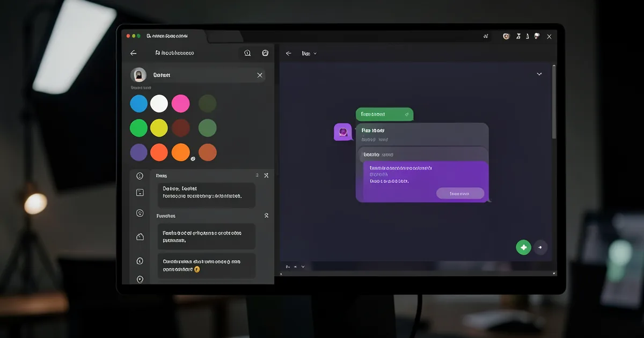Pick the red-orange color swatch
Viewport: 644px width, 338px height.
coord(159,153)
